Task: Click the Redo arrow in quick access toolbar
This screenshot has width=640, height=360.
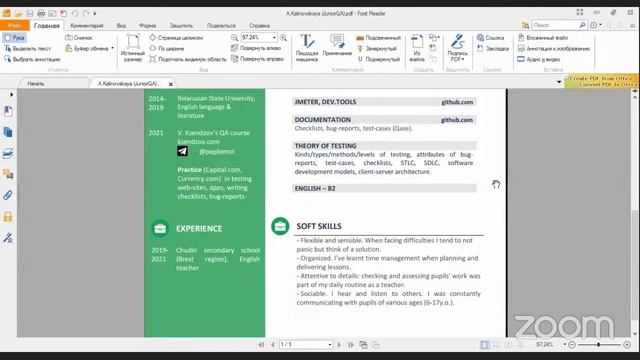Action: click(x=86, y=13)
